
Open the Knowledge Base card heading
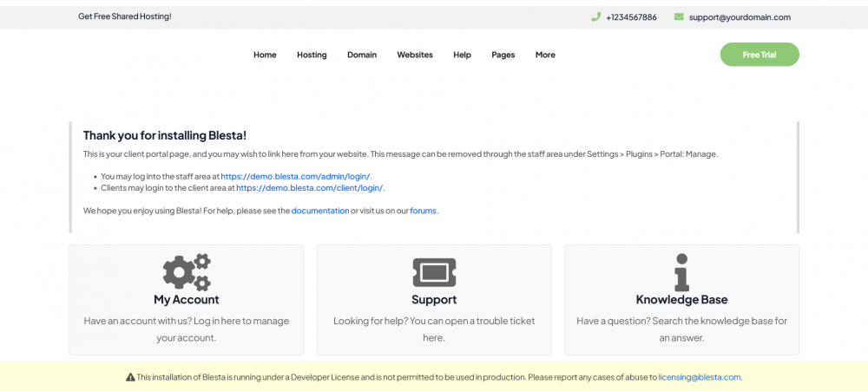681,300
